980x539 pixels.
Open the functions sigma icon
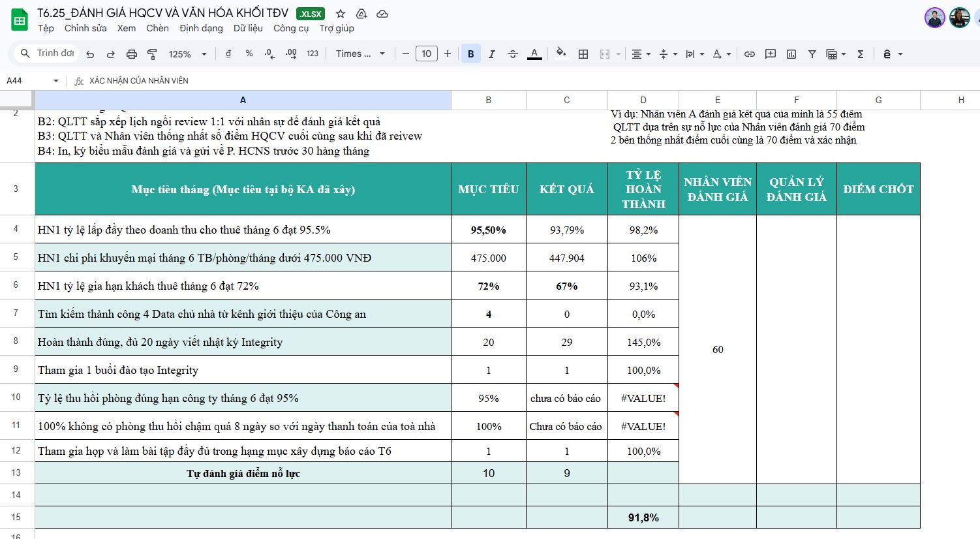click(x=861, y=54)
